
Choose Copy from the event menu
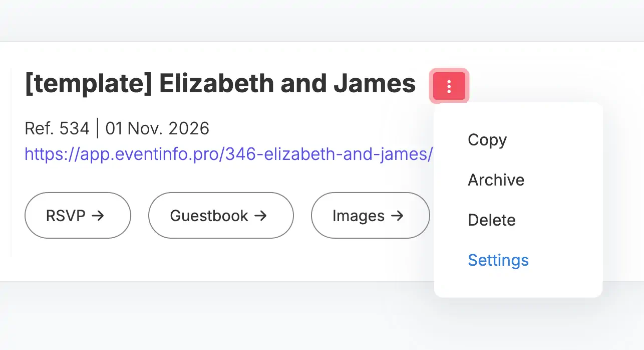487,140
